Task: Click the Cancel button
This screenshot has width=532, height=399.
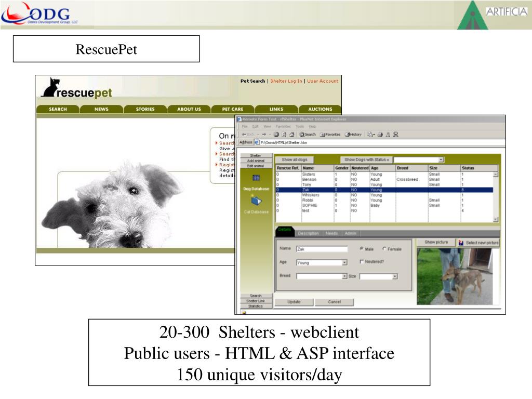Action: coord(334,302)
